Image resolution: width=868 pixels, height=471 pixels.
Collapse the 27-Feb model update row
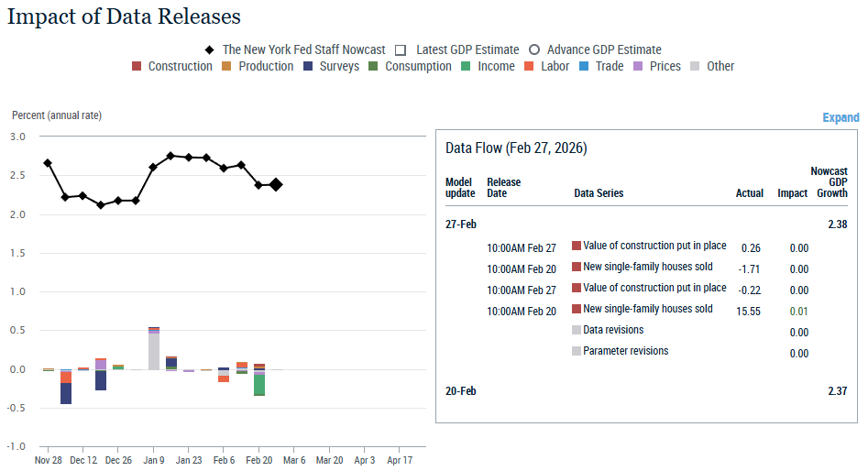(460, 224)
